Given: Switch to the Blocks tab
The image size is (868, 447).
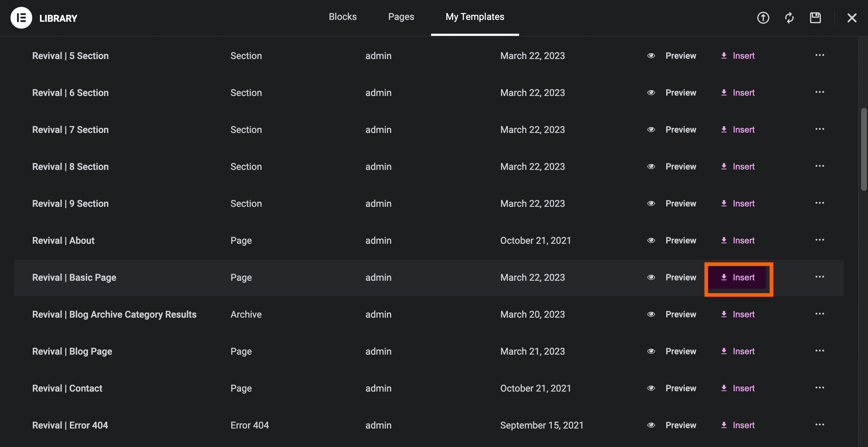Looking at the screenshot, I should [342, 17].
